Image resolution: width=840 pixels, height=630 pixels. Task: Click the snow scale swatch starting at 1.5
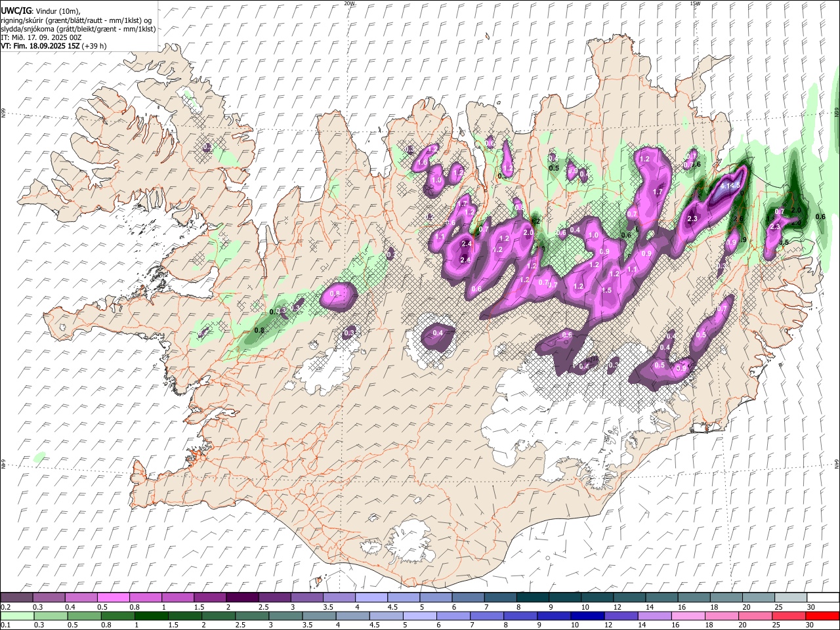coord(211,598)
